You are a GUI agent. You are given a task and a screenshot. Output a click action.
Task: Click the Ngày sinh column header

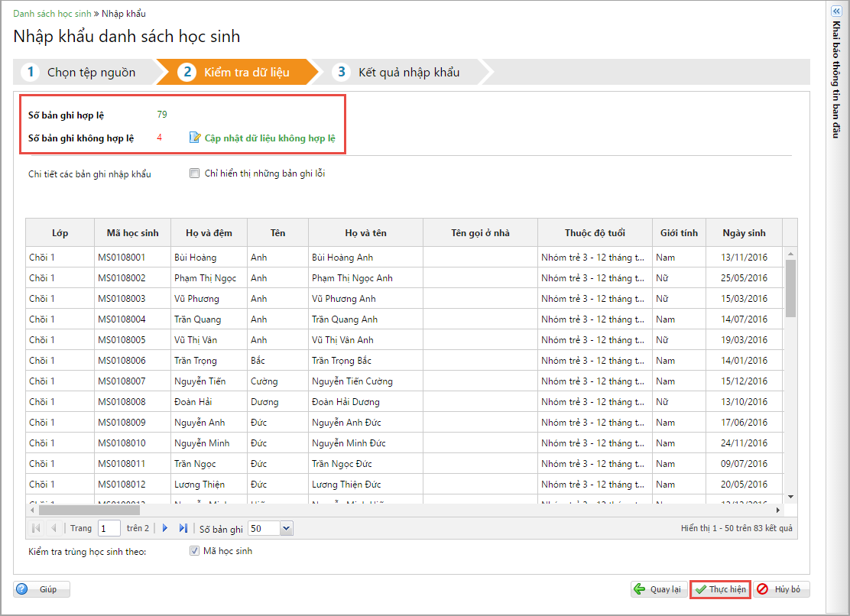(x=742, y=232)
